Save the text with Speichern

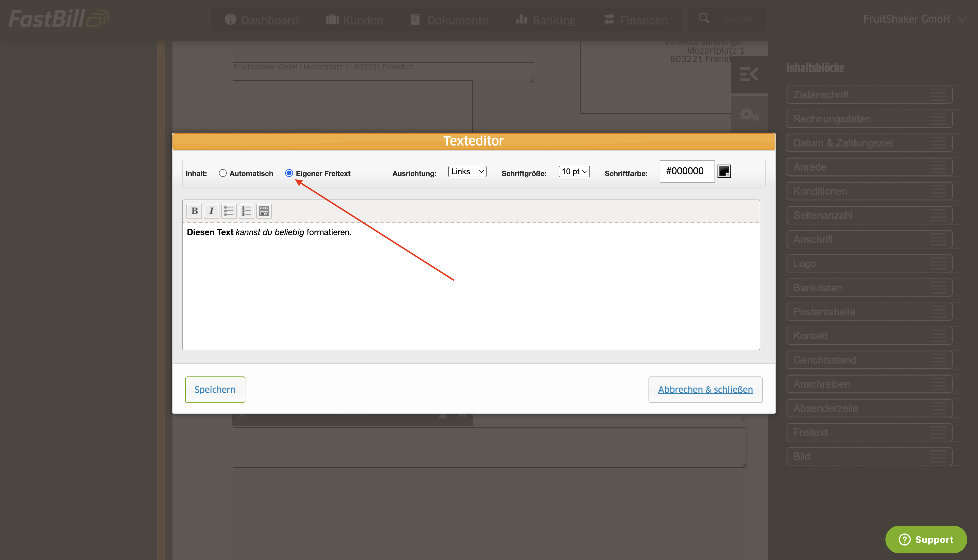tap(215, 390)
